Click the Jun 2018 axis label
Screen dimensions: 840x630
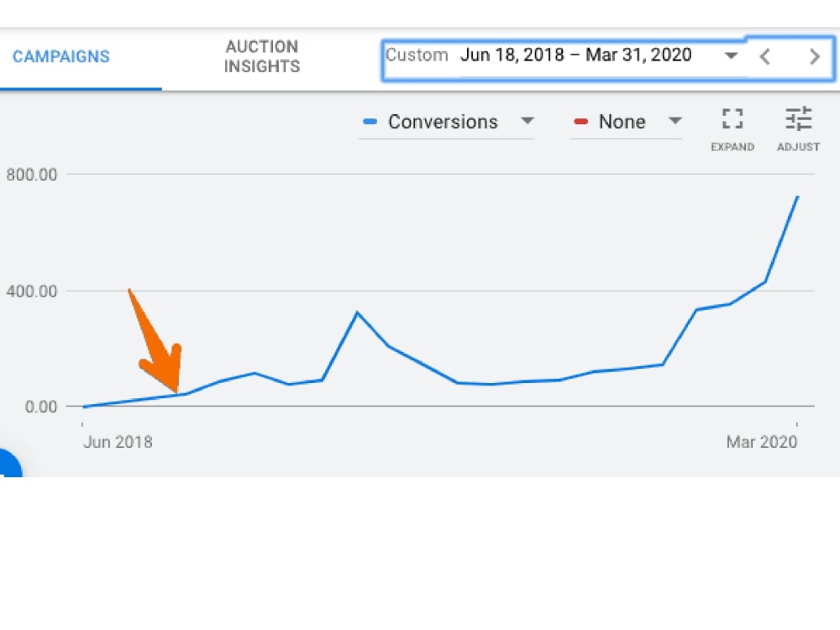coord(118,442)
